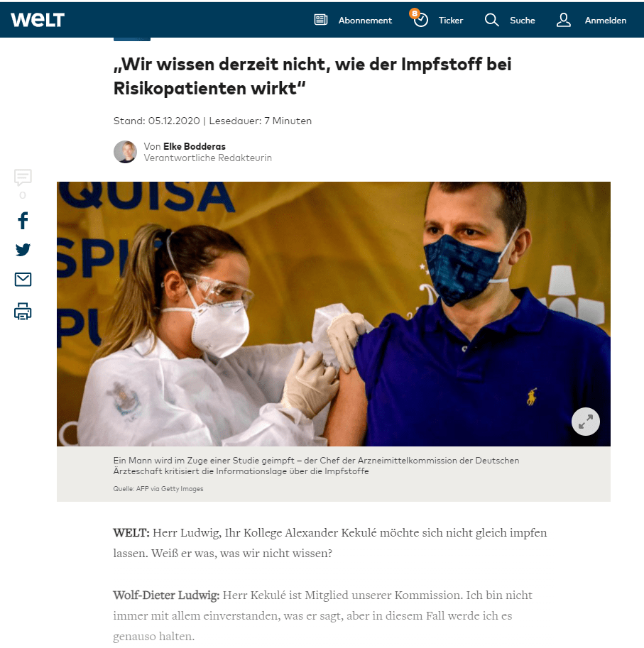Share article on Twitter
The height and width of the screenshot is (648, 644).
(23, 250)
